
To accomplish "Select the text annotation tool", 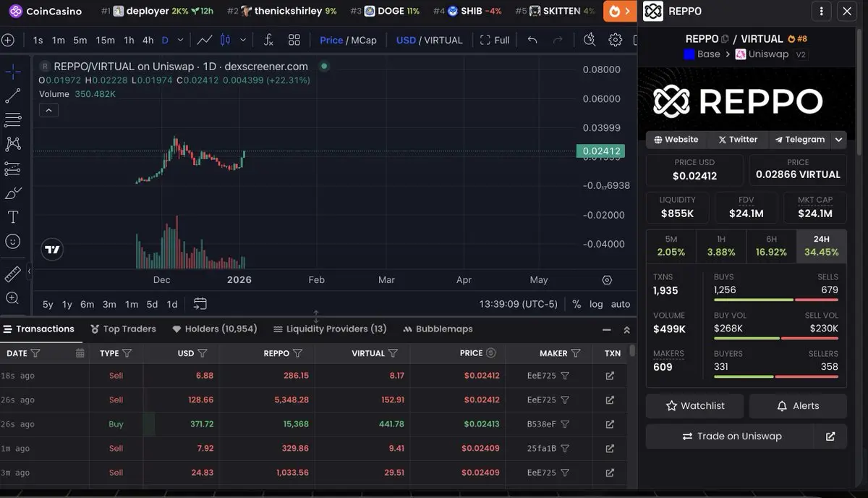I will point(13,217).
